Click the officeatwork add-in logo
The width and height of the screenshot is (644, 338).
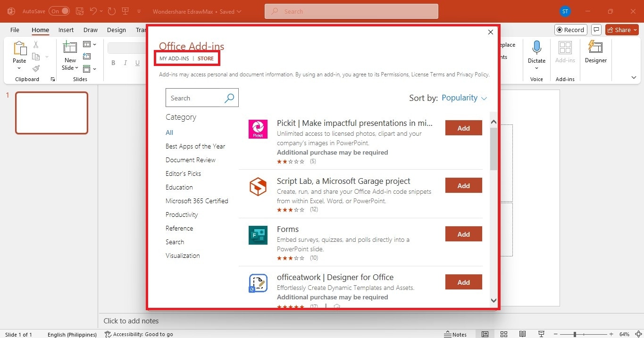(x=258, y=283)
